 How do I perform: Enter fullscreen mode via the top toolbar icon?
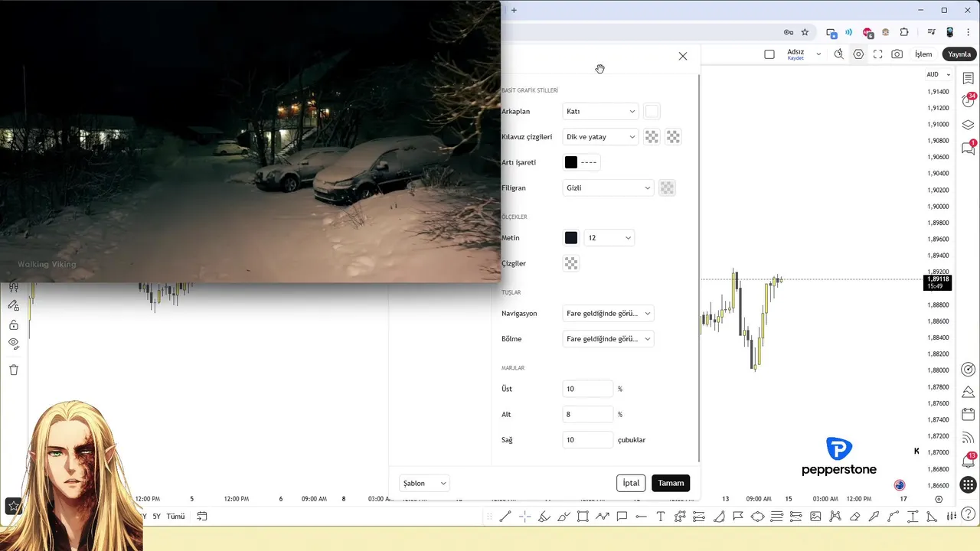(877, 54)
